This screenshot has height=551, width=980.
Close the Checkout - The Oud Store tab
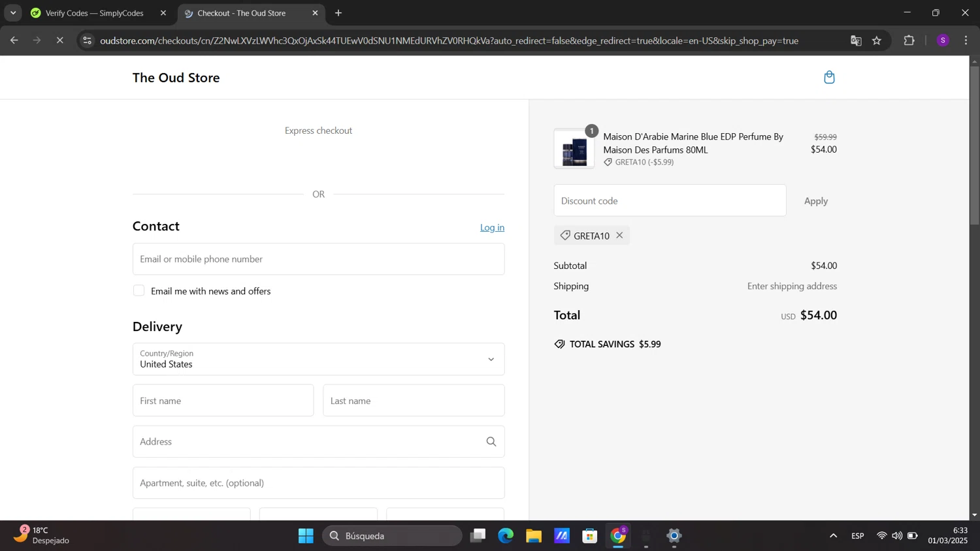(x=315, y=13)
